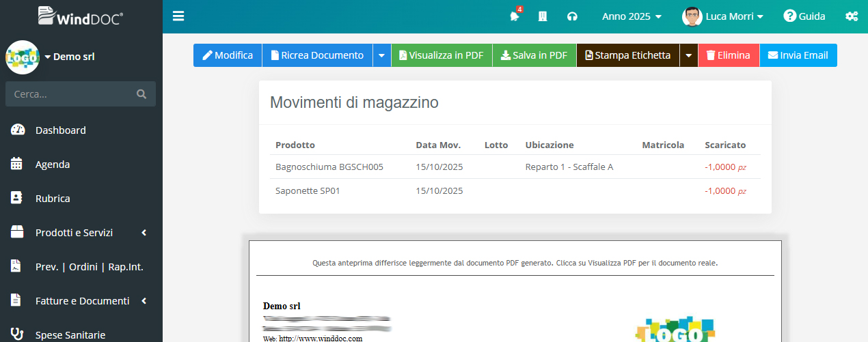Image resolution: width=868 pixels, height=342 pixels.
Task: Expand the Stampa Etichetta dropdown arrow
Action: [688, 55]
